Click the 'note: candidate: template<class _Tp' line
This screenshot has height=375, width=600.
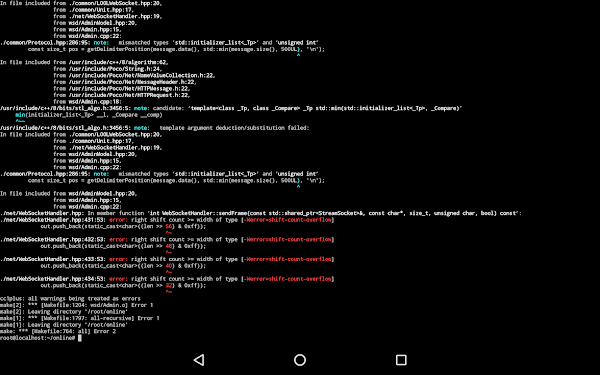(231, 108)
